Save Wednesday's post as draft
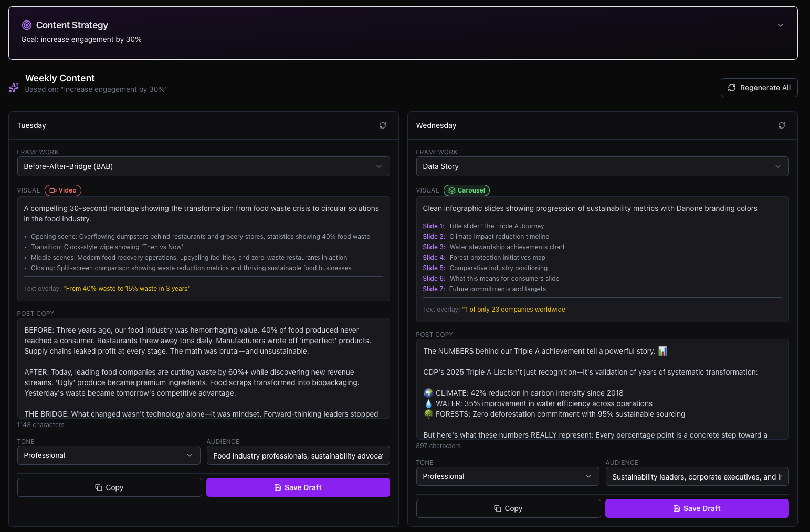 point(697,508)
